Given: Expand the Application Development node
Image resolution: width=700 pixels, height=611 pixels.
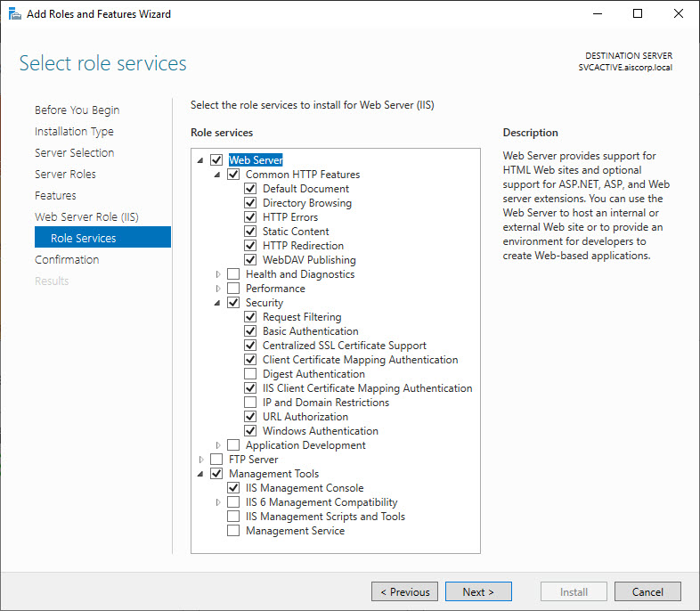Looking at the screenshot, I should coord(218,445).
